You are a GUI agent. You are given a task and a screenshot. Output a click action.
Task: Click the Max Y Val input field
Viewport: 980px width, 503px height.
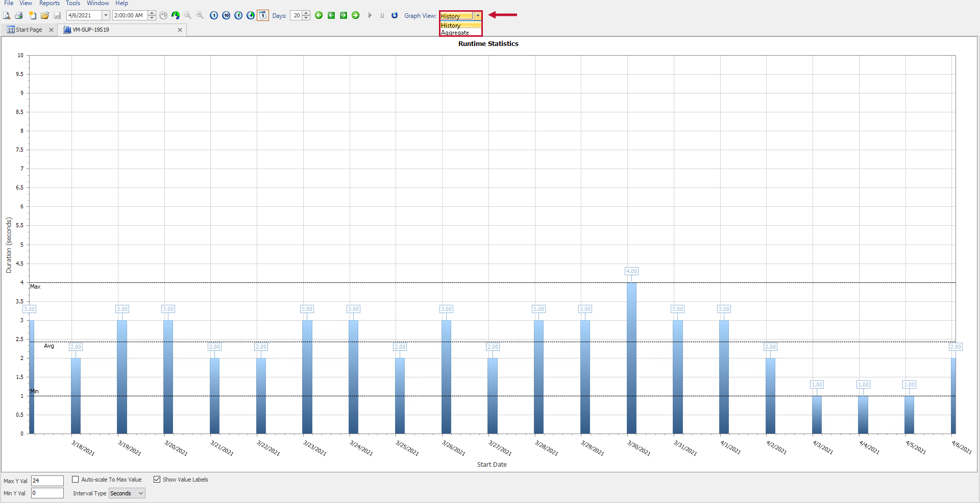[47, 481]
